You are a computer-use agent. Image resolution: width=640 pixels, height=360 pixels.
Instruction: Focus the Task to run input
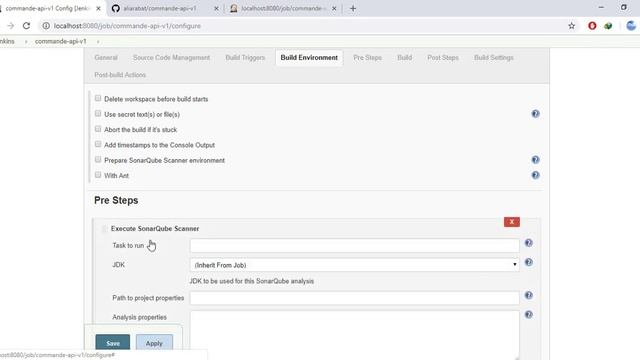[354, 245]
